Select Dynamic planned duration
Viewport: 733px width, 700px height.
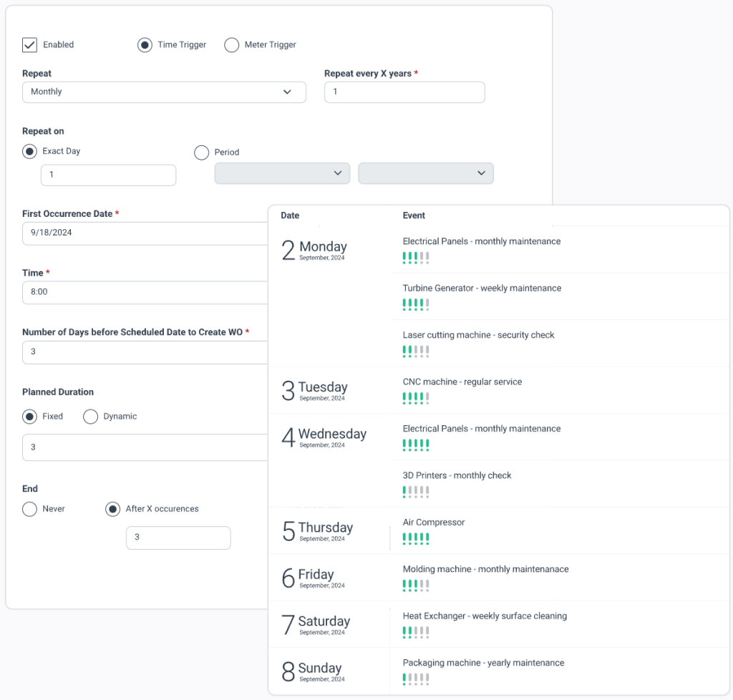point(91,417)
